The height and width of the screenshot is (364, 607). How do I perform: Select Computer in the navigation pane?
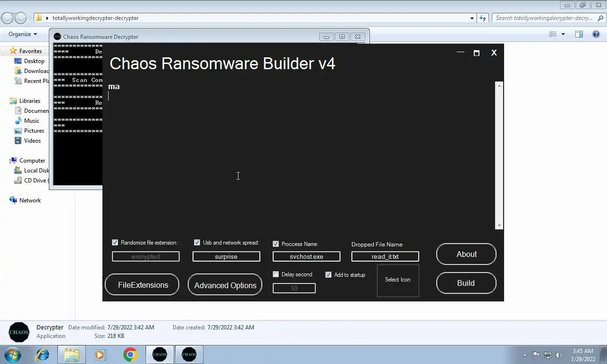click(x=32, y=161)
